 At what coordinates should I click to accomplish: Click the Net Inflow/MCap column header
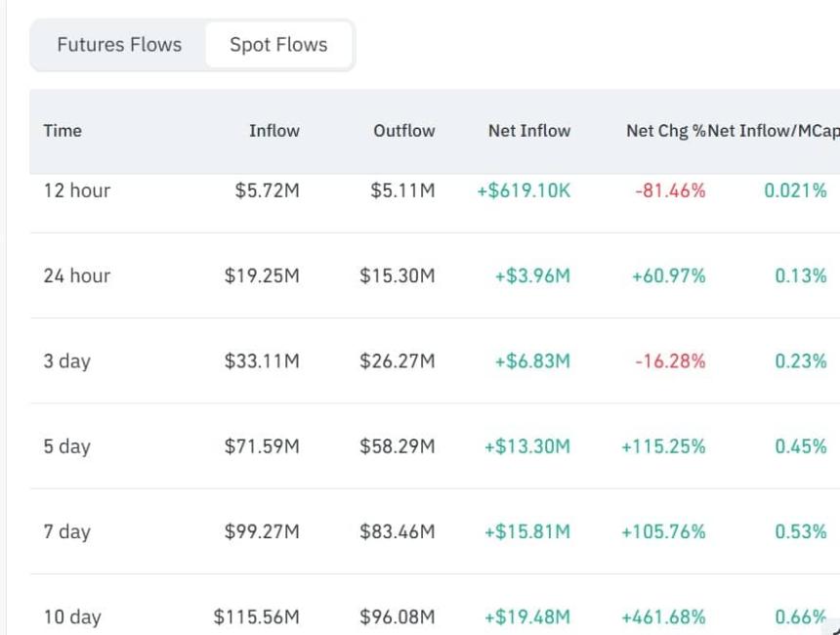774,131
